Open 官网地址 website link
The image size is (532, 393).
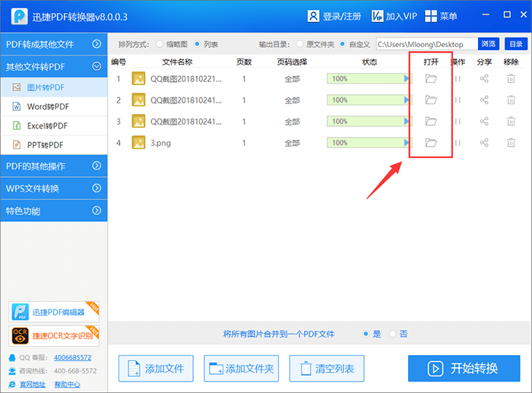[33, 384]
